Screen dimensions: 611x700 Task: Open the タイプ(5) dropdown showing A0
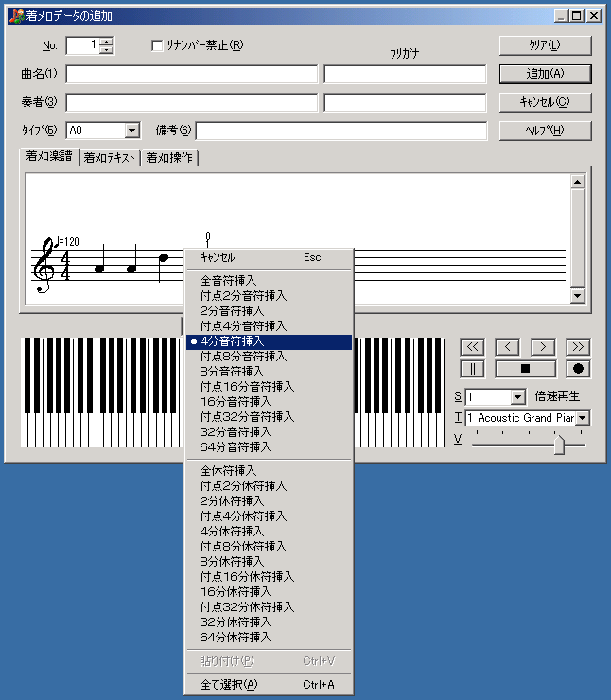[x=131, y=131]
